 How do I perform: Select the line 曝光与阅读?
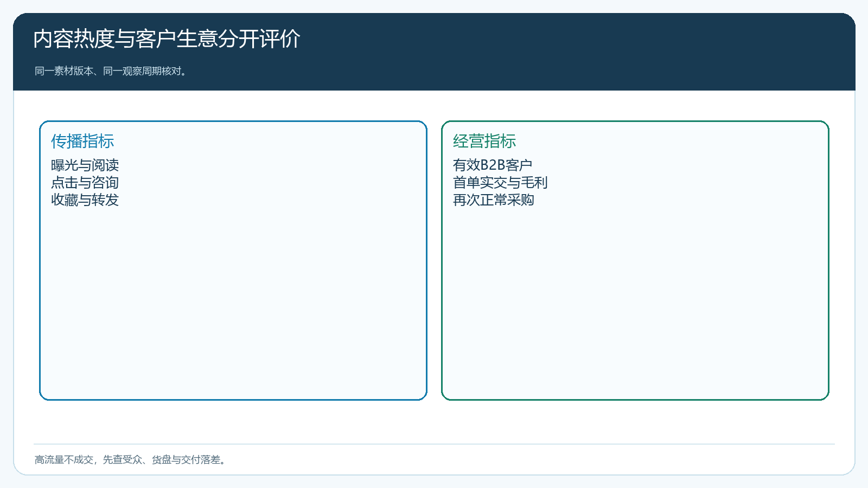pyautogui.click(x=85, y=165)
